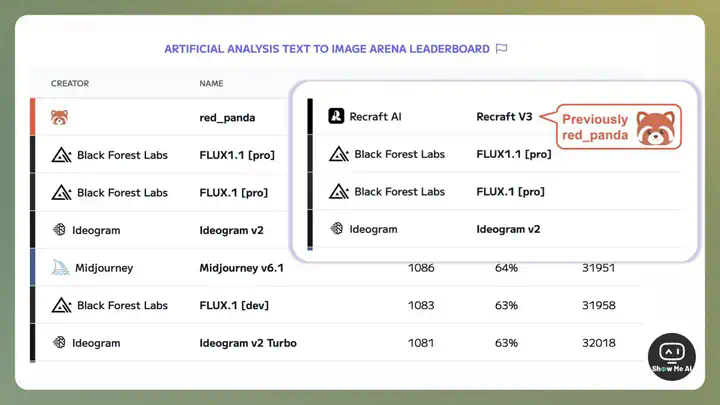The height and width of the screenshot is (405, 720).
Task: Click the NAME column header
Action: [211, 84]
